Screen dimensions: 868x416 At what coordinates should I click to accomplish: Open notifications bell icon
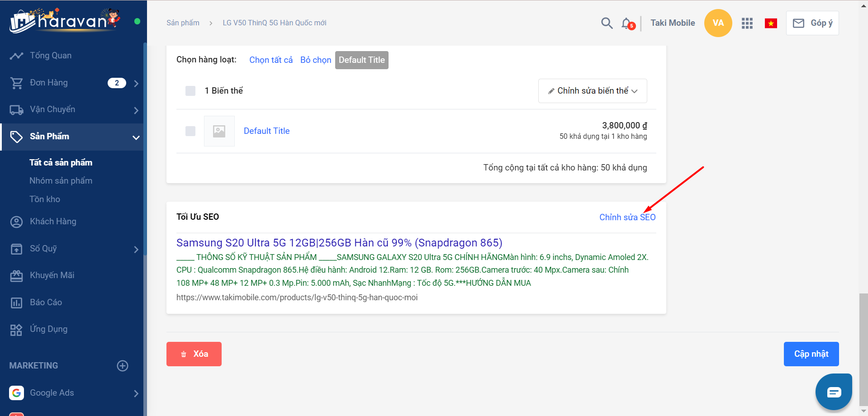pos(627,24)
